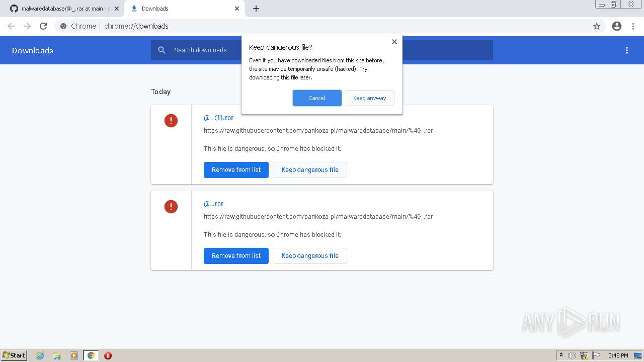Close the malwaredatabase GitHub tab
Screen dimensions: 644x362
(117, 9)
